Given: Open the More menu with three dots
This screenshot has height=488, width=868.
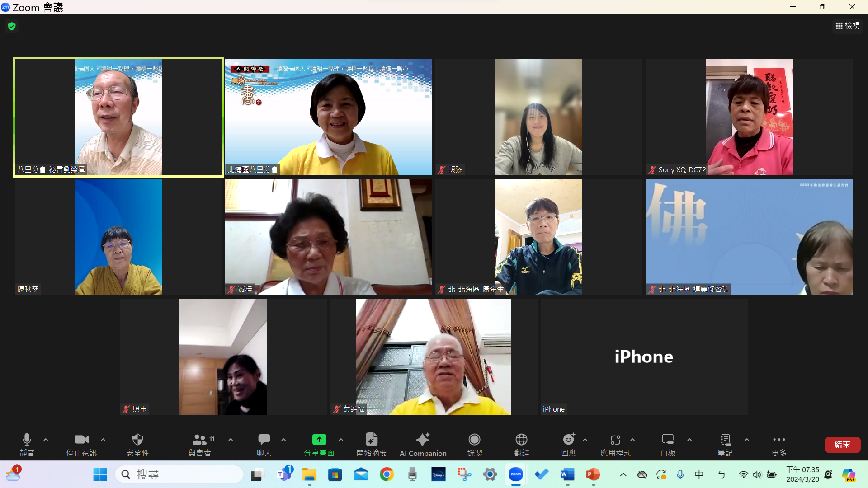Looking at the screenshot, I should click(x=779, y=440).
